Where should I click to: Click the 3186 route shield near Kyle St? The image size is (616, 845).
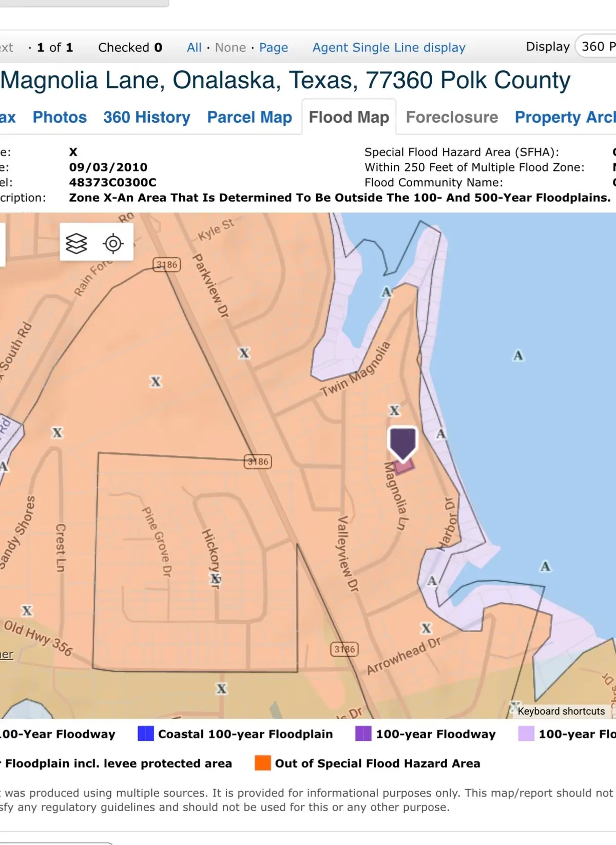[167, 265]
